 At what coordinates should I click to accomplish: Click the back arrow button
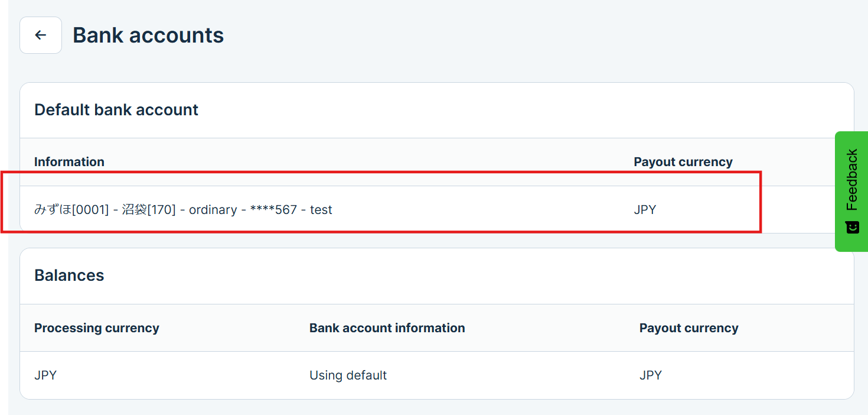pos(41,35)
